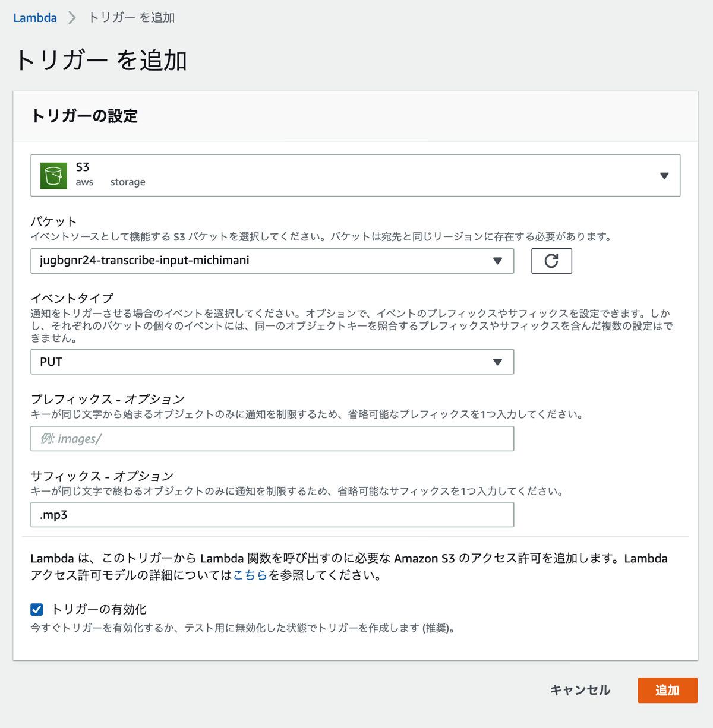The image size is (713, 728).
Task: Open the S3 trigger source dropdown
Action: (x=355, y=176)
